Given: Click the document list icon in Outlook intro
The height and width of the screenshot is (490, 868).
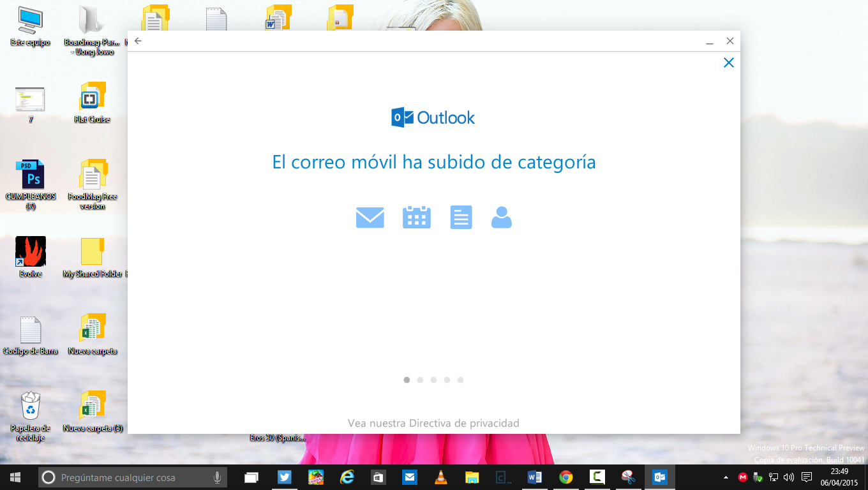Looking at the screenshot, I should pos(461,217).
